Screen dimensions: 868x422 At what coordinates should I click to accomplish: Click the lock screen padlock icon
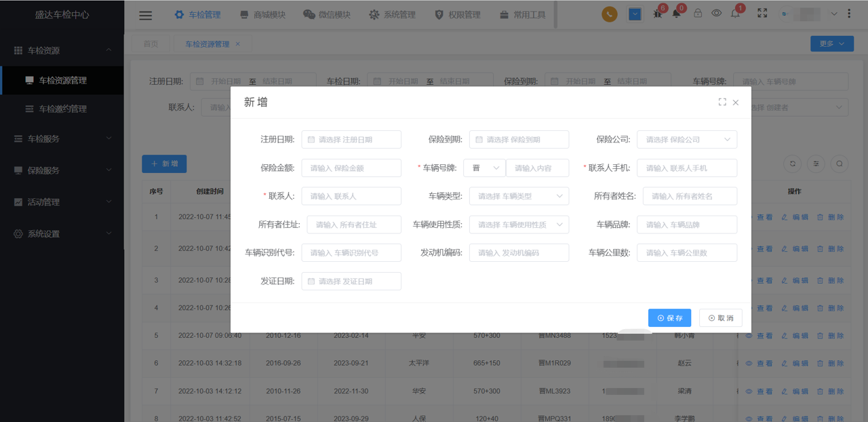click(697, 14)
